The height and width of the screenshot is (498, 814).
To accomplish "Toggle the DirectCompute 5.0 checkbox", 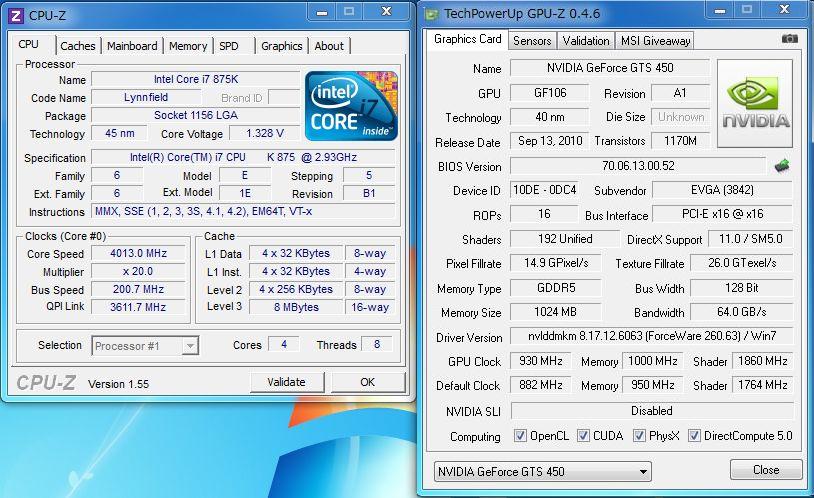I will [694, 435].
